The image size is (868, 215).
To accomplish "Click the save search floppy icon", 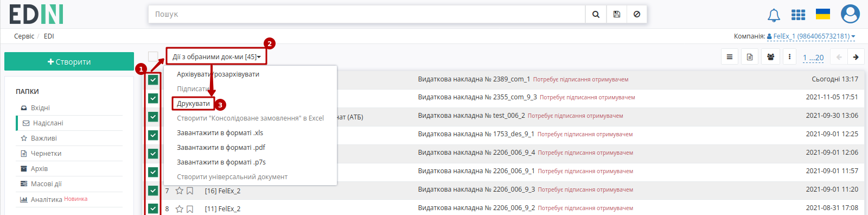I will pyautogui.click(x=617, y=15).
